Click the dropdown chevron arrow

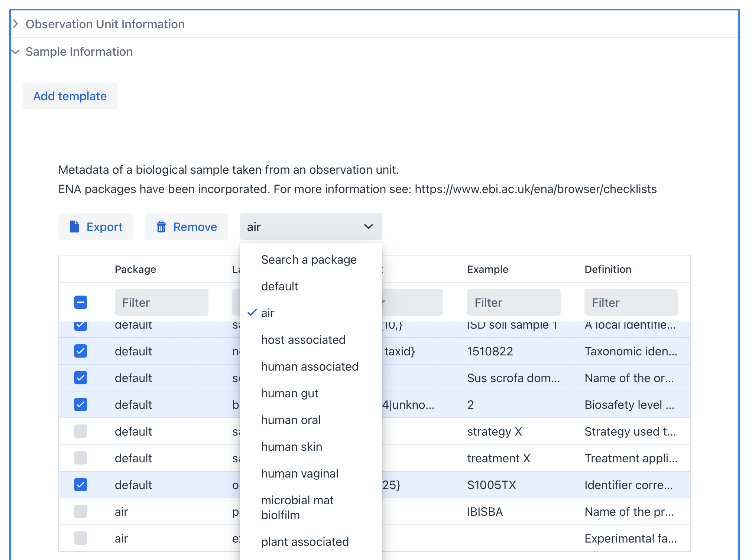tap(368, 227)
